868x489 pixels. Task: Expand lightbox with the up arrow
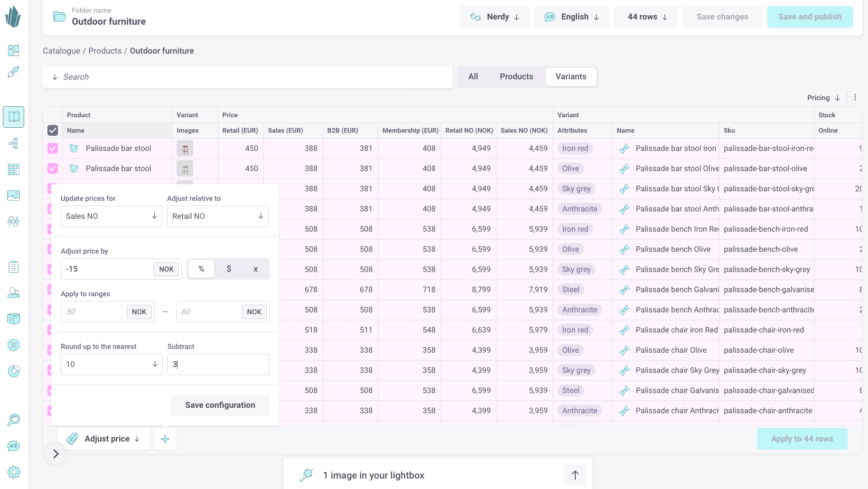(x=575, y=475)
